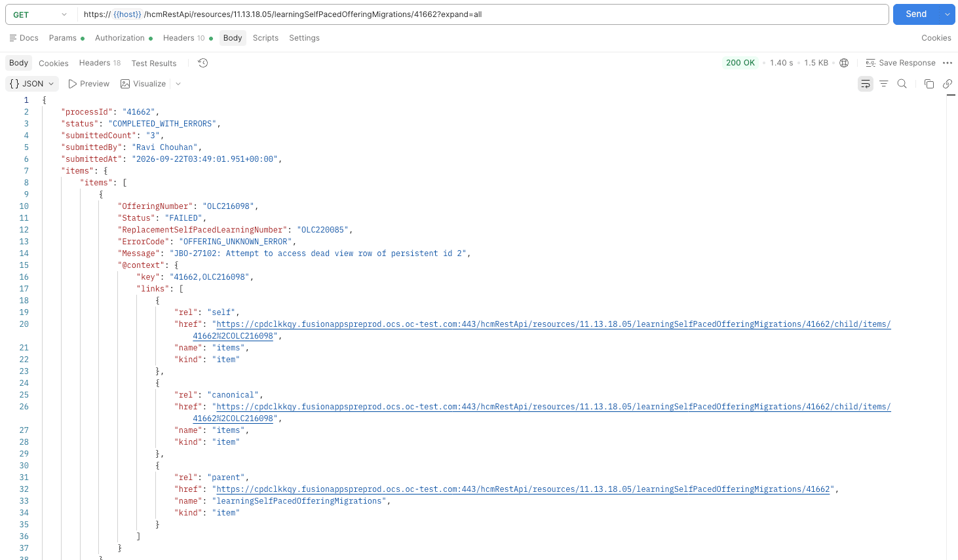This screenshot has width=958, height=560.
Task: Switch to the Test Results tab
Action: (154, 64)
